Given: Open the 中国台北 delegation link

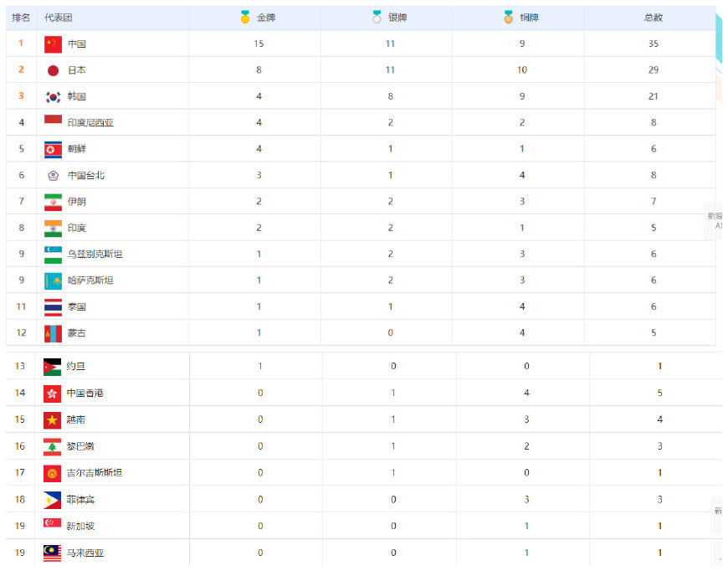Looking at the screenshot, I should pos(86,176).
